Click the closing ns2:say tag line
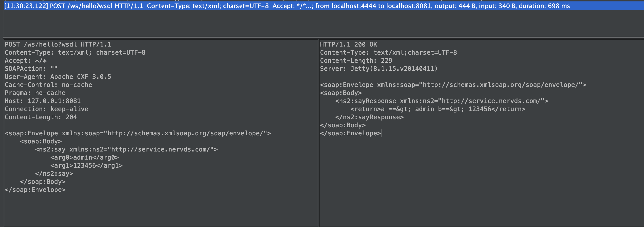This screenshot has width=644, height=227. [x=54, y=174]
